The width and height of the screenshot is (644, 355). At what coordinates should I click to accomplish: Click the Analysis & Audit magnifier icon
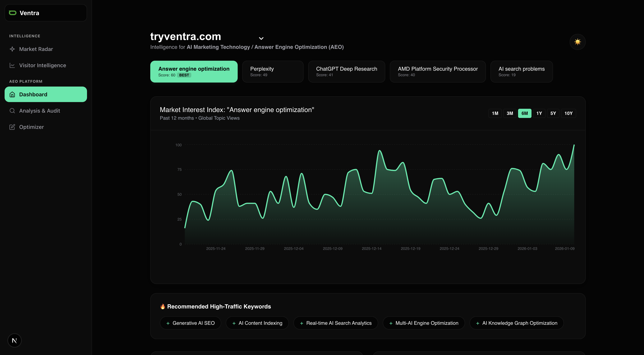click(x=12, y=111)
